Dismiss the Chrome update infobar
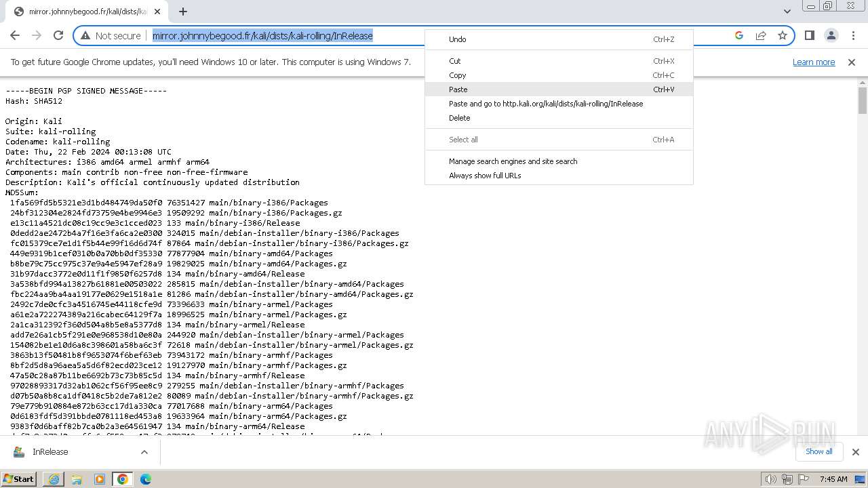Screen dimensions: 868x488 [852, 62]
